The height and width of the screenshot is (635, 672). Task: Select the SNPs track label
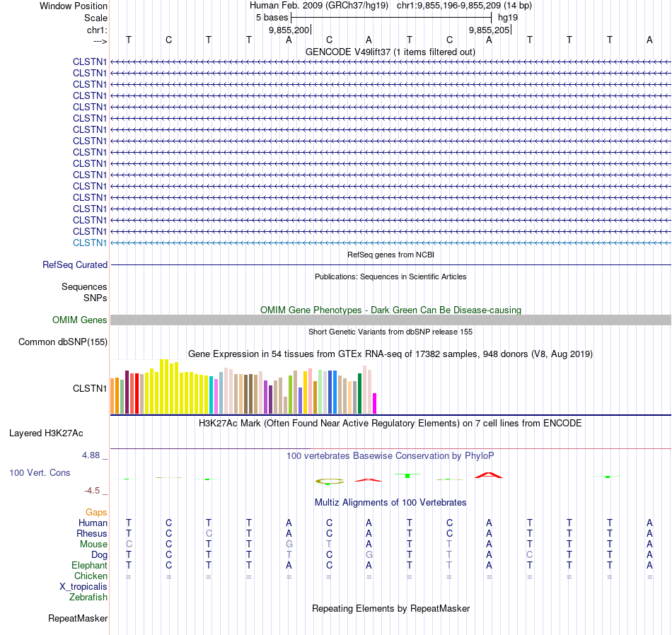point(95,298)
